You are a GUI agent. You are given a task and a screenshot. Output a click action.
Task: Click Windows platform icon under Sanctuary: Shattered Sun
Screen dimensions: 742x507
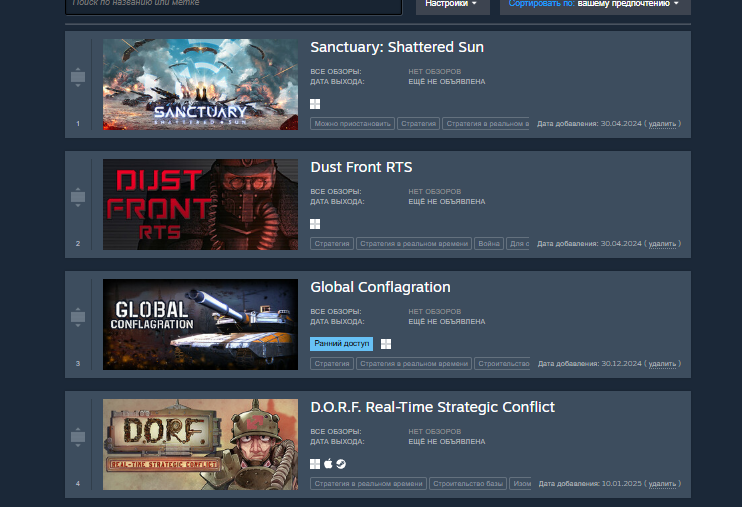pyautogui.click(x=315, y=104)
